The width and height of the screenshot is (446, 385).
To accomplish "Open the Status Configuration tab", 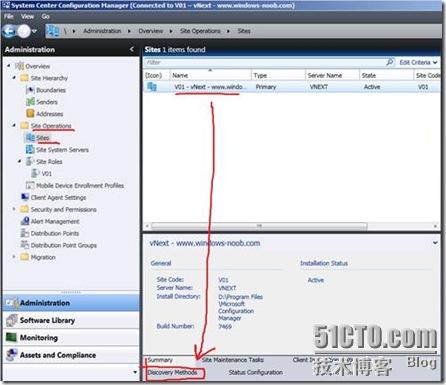I will pyautogui.click(x=256, y=372).
